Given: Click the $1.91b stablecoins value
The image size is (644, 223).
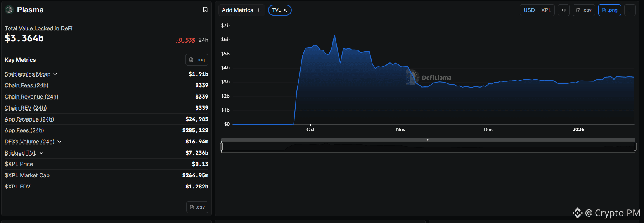Looking at the screenshot, I should click(x=198, y=74).
